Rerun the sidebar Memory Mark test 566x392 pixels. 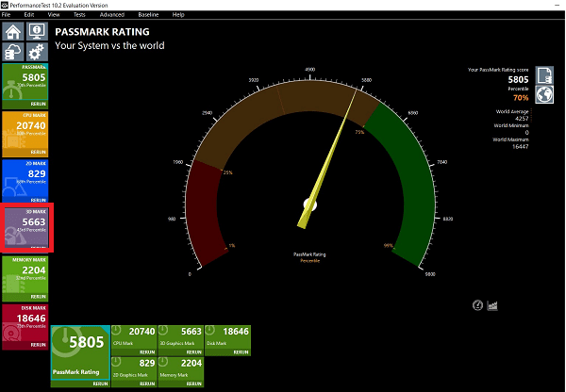[39, 297]
